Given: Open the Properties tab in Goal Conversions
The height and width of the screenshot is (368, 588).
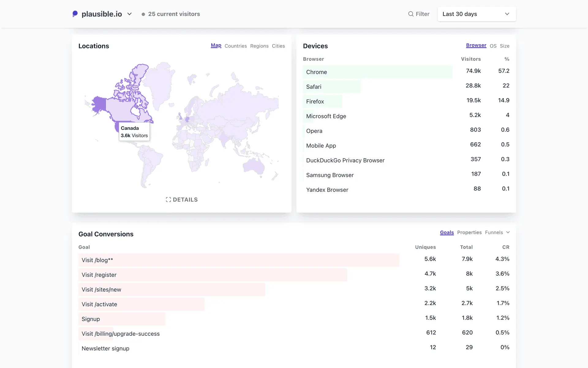Looking at the screenshot, I should point(469,232).
